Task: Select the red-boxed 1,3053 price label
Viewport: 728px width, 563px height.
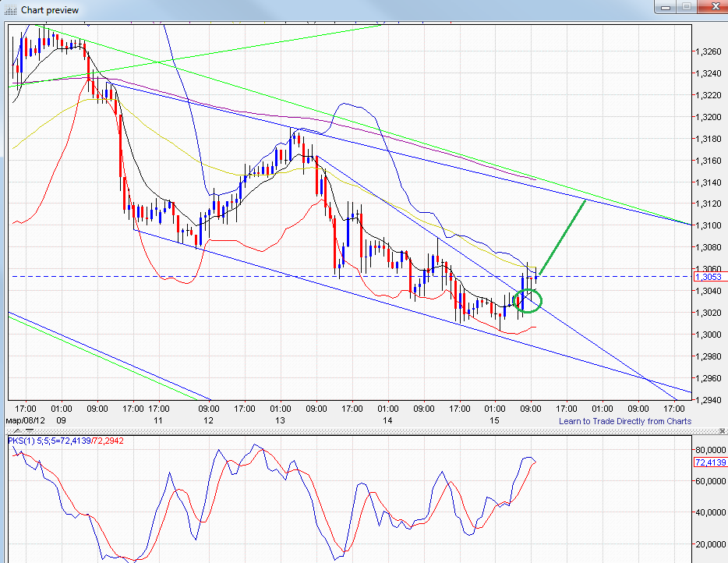Action: 708,277
